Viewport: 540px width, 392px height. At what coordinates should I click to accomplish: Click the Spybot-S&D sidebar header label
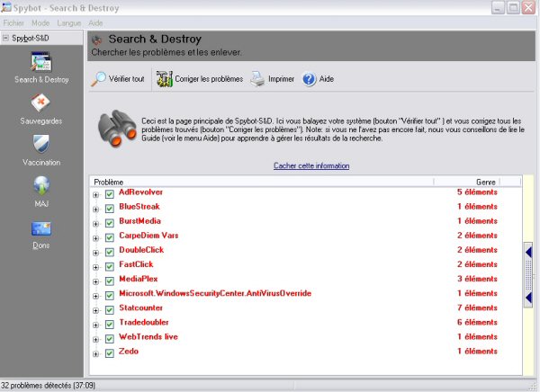click(31, 38)
